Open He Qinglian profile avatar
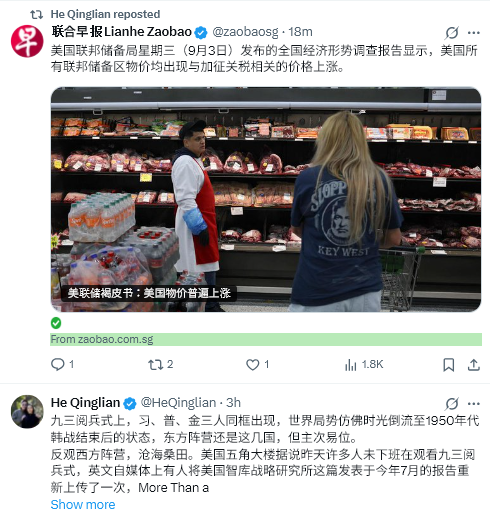The width and height of the screenshot is (490, 514). coord(27,411)
